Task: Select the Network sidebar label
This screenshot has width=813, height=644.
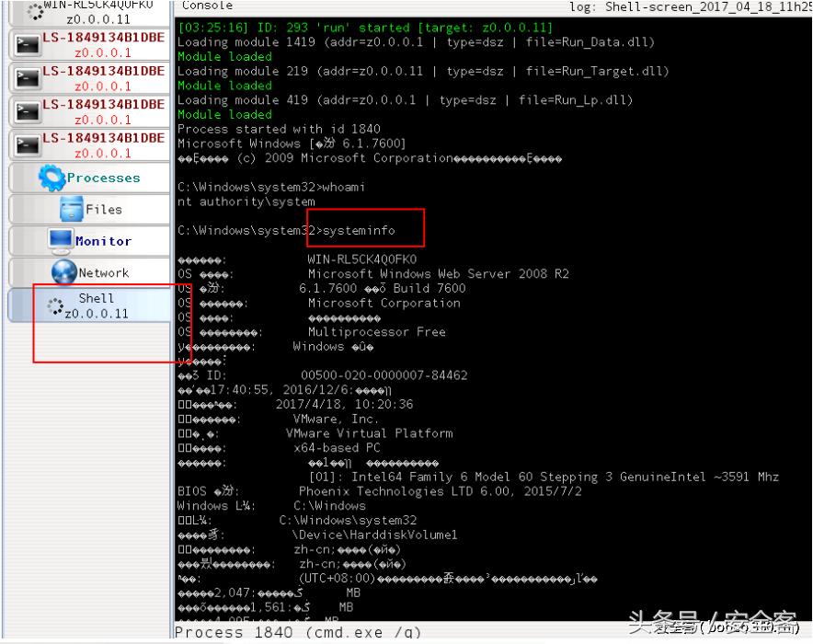Action: (103, 272)
